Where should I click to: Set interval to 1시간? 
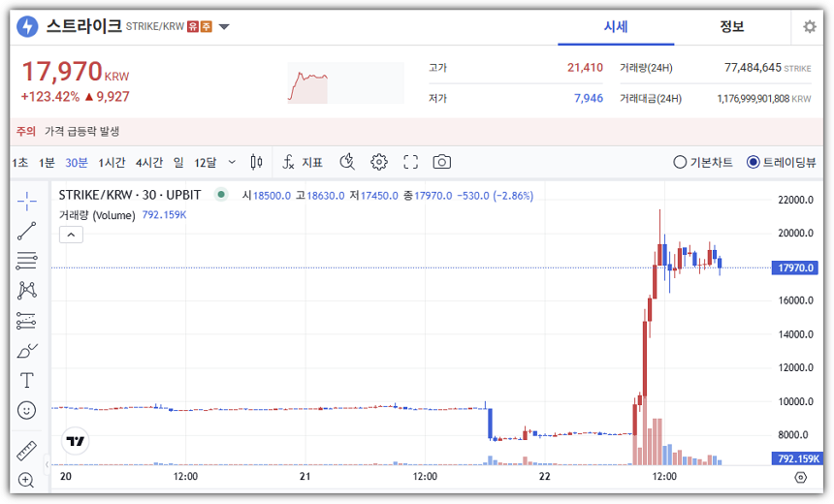tap(112, 162)
